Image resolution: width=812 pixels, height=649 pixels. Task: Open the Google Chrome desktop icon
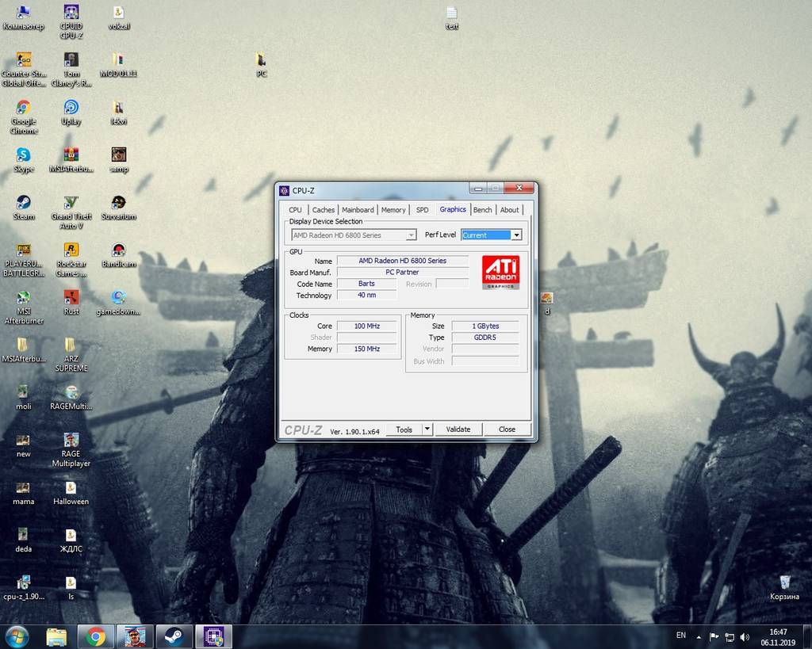pyautogui.click(x=24, y=109)
